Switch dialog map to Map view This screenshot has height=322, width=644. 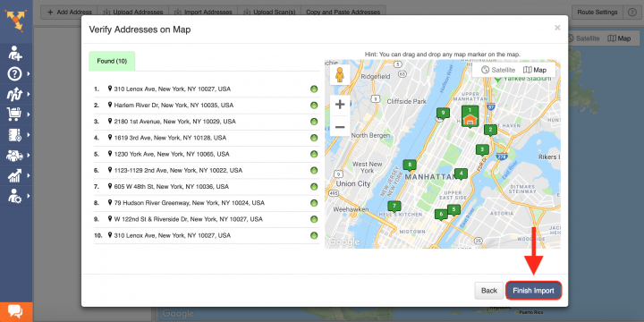[x=535, y=70]
